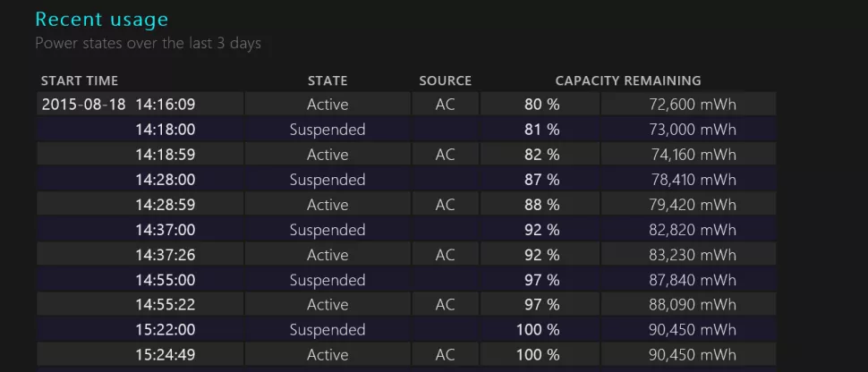Click the STATE column header
This screenshot has height=372, width=868.
point(328,80)
